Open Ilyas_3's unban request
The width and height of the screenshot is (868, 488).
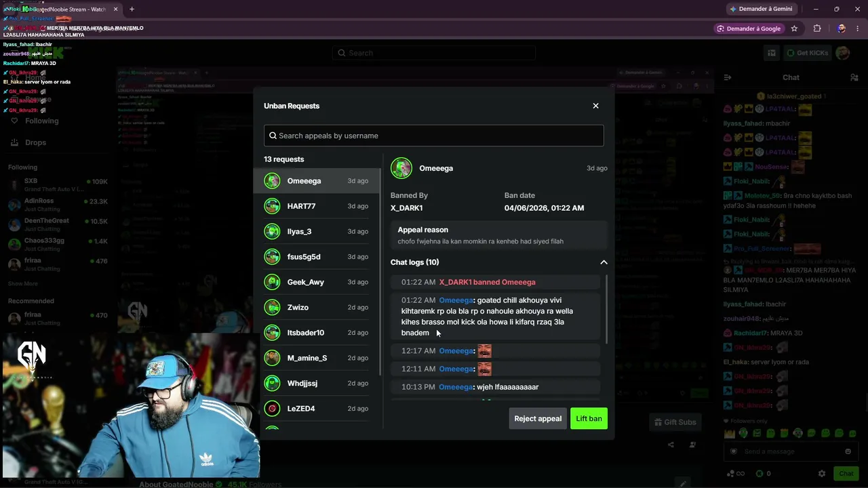(317, 231)
